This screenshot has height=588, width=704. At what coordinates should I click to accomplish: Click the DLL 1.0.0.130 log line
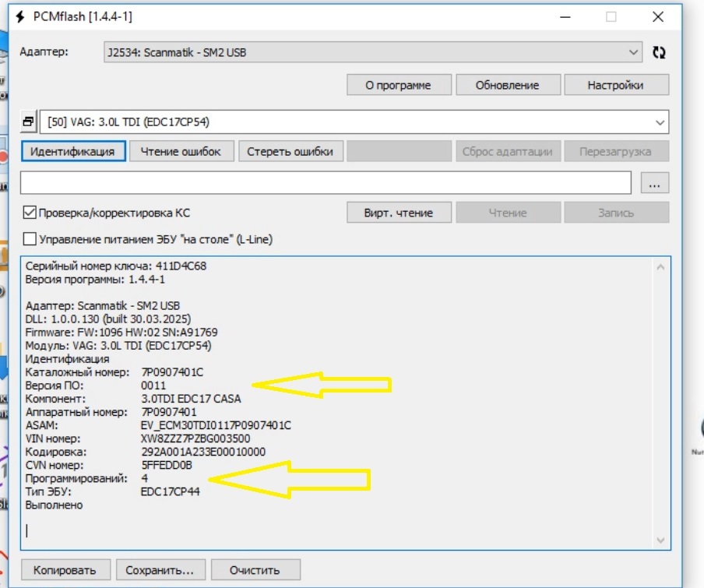click(x=108, y=319)
